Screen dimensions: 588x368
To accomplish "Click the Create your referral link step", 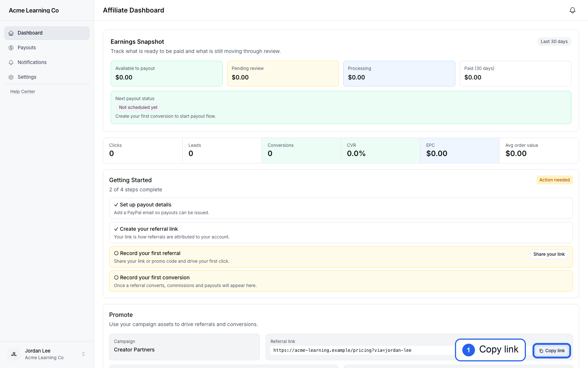I will point(341,233).
